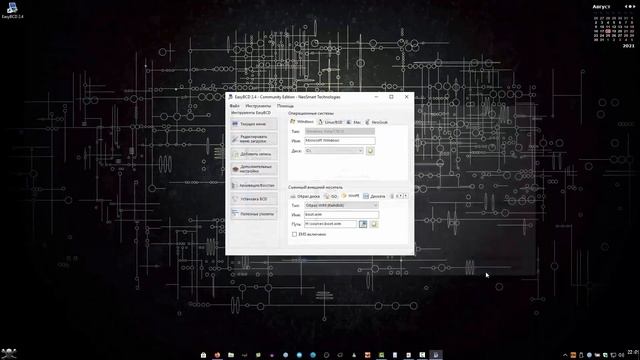Viewport: 640px width, 360px height.
Task: Open EasyBCD 2.4 desktop shortcut
Action: tap(12, 10)
